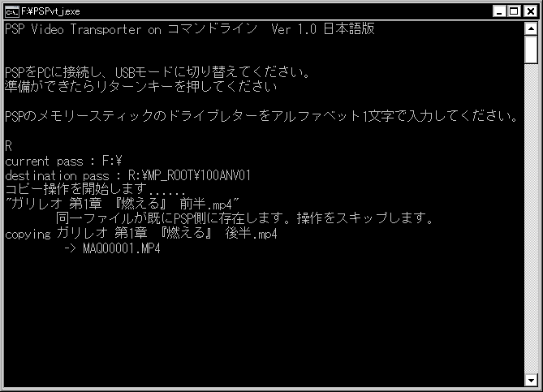Click the scrollbar down arrow
The image size is (543, 392).
531,380
